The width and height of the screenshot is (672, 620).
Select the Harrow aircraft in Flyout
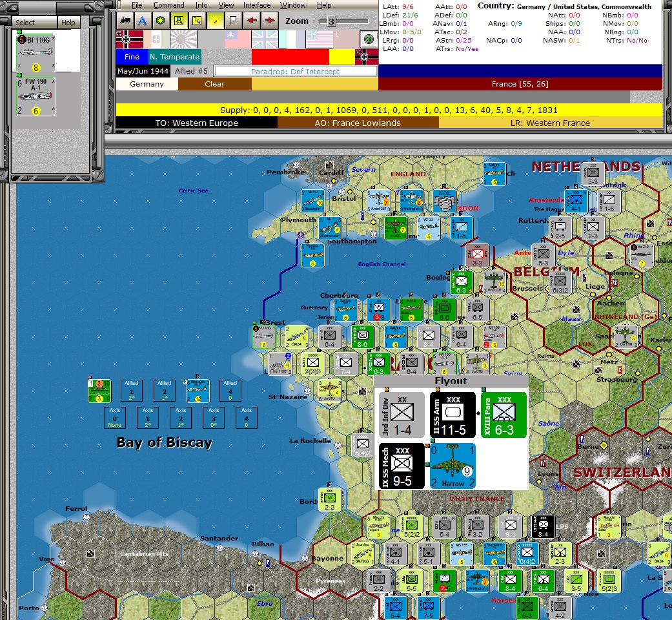tap(453, 466)
